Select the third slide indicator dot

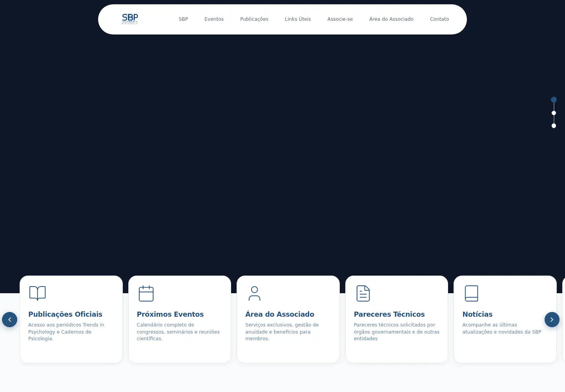554,126
